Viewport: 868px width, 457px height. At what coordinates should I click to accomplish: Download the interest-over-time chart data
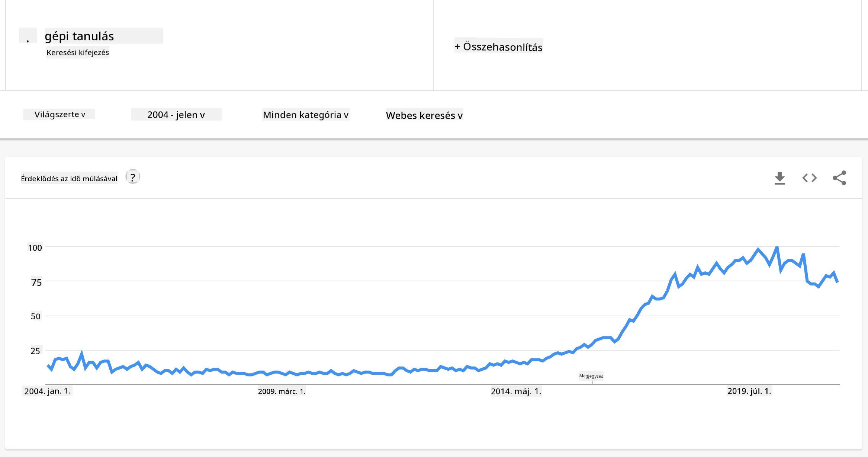point(779,178)
